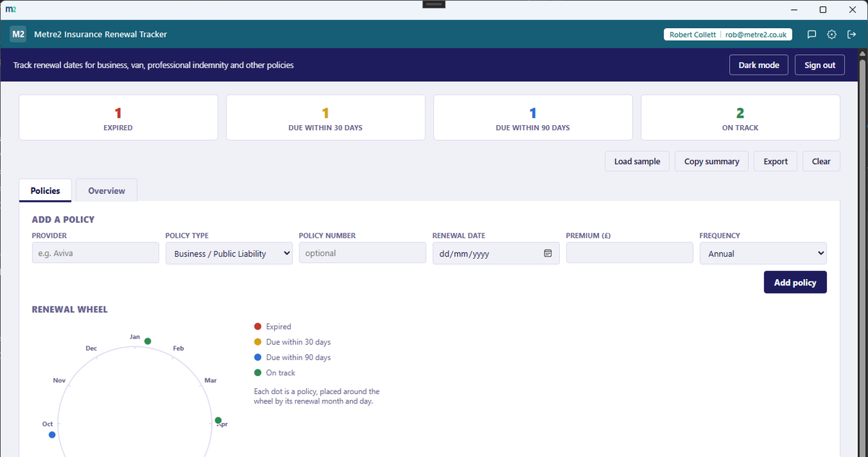Click the On track summary card

tap(740, 118)
